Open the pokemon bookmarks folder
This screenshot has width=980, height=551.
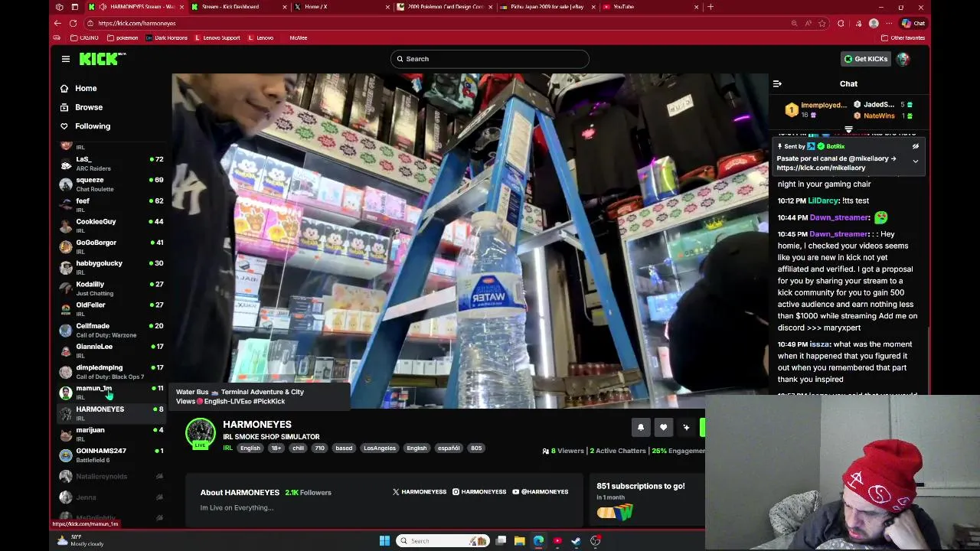pos(122,37)
